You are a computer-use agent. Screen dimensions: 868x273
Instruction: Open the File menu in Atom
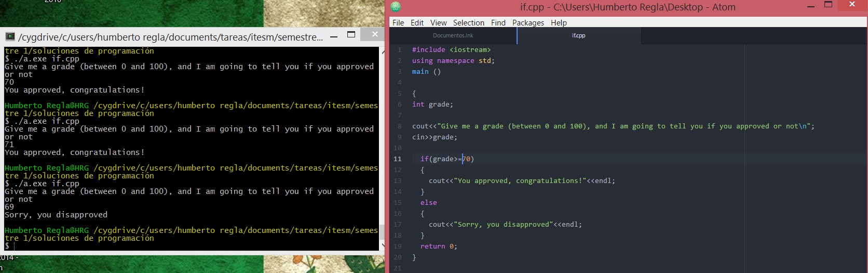(x=398, y=23)
